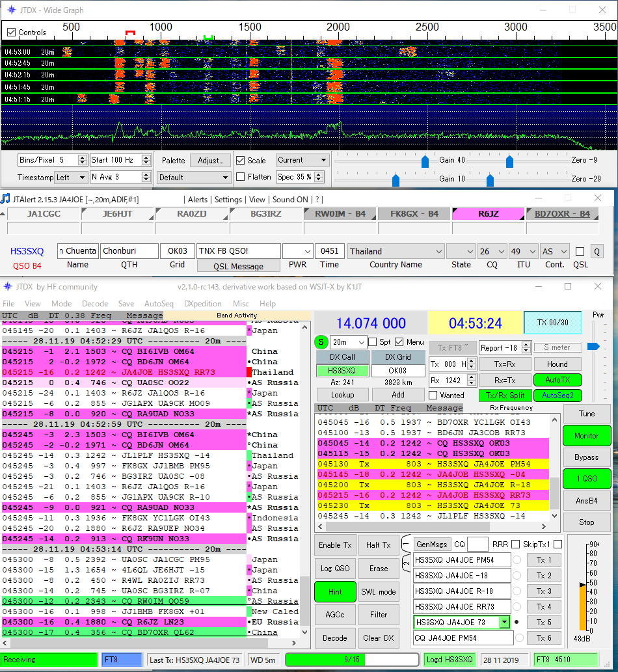
Task: Select decode line CQ R6JZ LN23
Action: click(124, 622)
